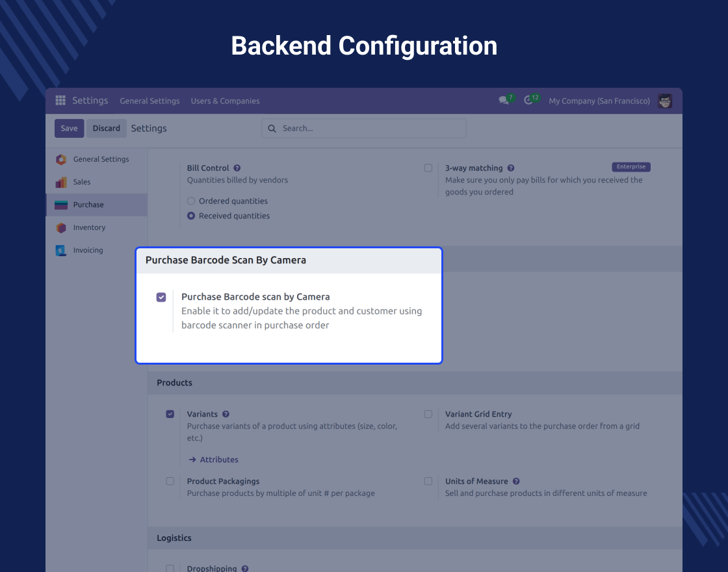Open the chat messages icon
The image size is (728, 572).
tap(503, 101)
